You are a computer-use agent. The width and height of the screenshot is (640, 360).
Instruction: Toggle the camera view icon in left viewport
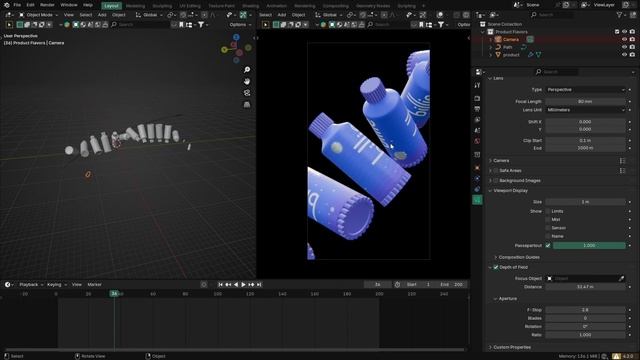tap(247, 93)
